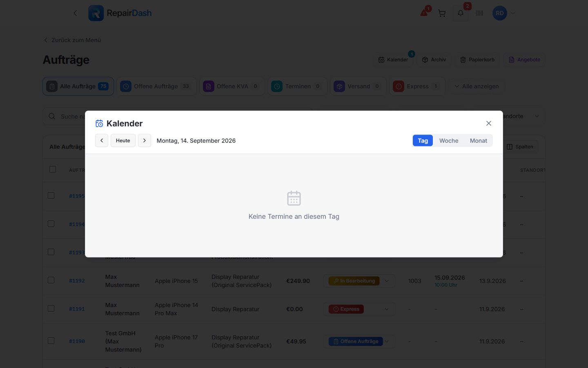The image size is (588, 368).
Task: Check the box for order #1193
Action: point(51,252)
